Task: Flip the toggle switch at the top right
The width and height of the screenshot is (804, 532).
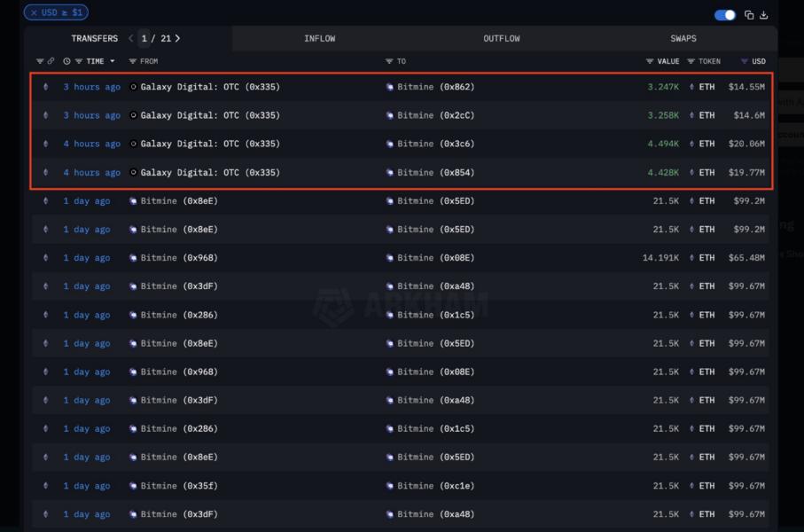Action: tap(725, 15)
